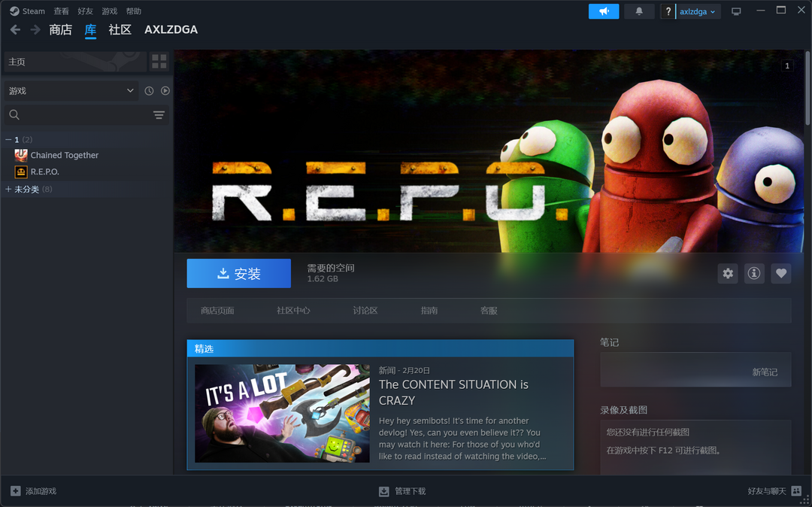Show R.E.P.O. game info icon

pyautogui.click(x=754, y=273)
